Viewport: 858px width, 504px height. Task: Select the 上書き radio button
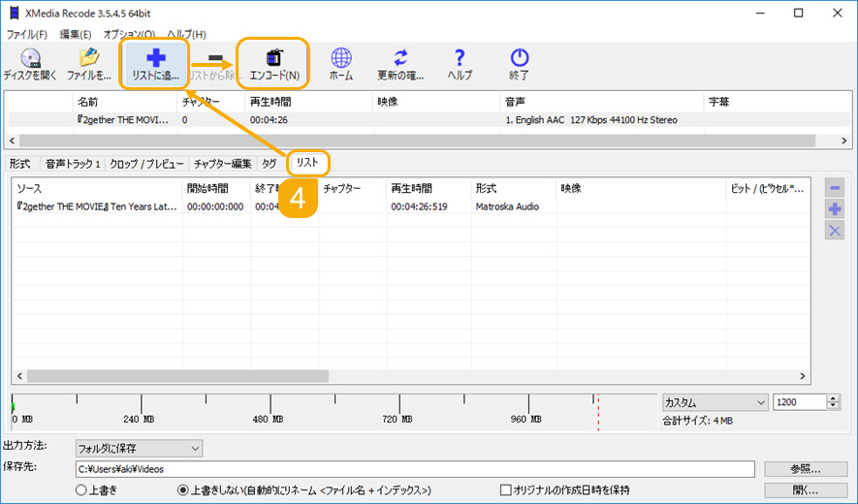click(96, 489)
